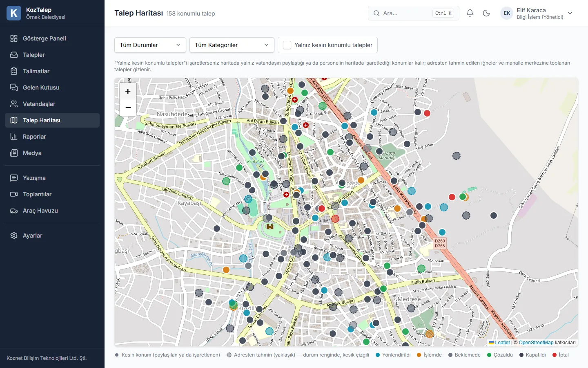This screenshot has width=588, height=368.
Task: Open the OpenStreetMap attribution link
Action: pyautogui.click(x=536, y=343)
